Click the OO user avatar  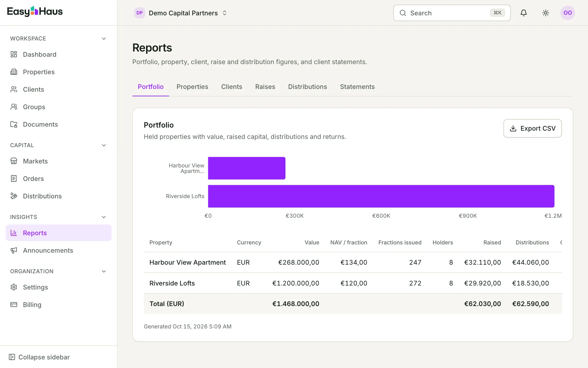(567, 13)
